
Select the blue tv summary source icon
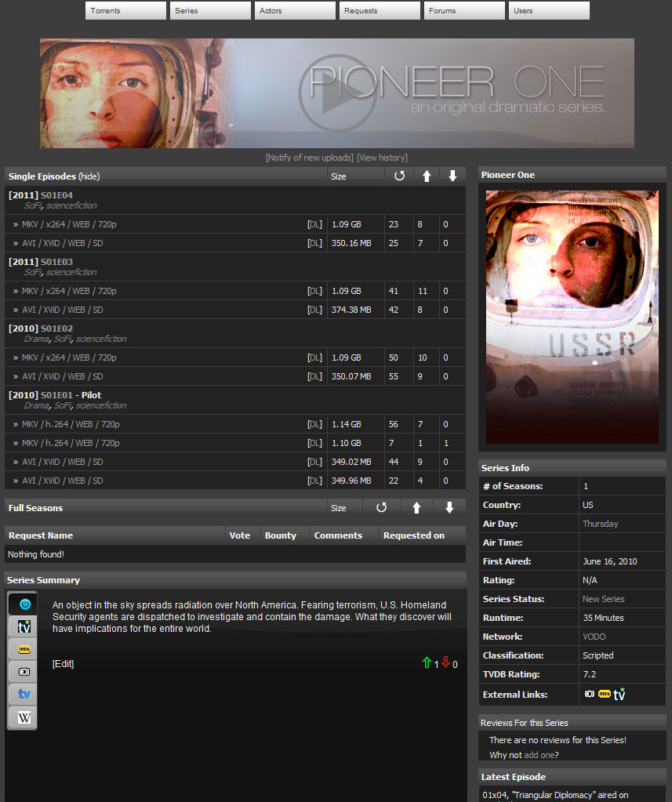(24, 694)
